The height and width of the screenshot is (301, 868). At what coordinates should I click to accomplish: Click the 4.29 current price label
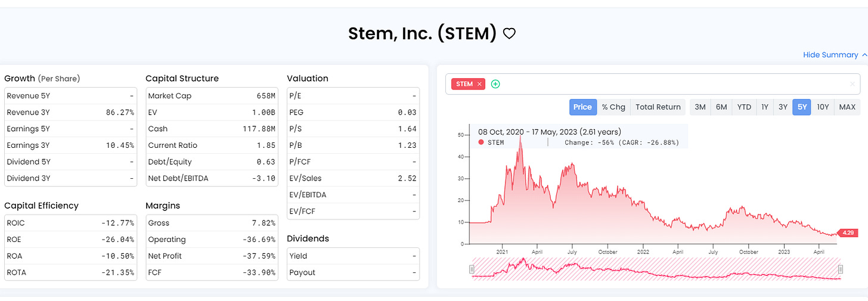tap(849, 234)
